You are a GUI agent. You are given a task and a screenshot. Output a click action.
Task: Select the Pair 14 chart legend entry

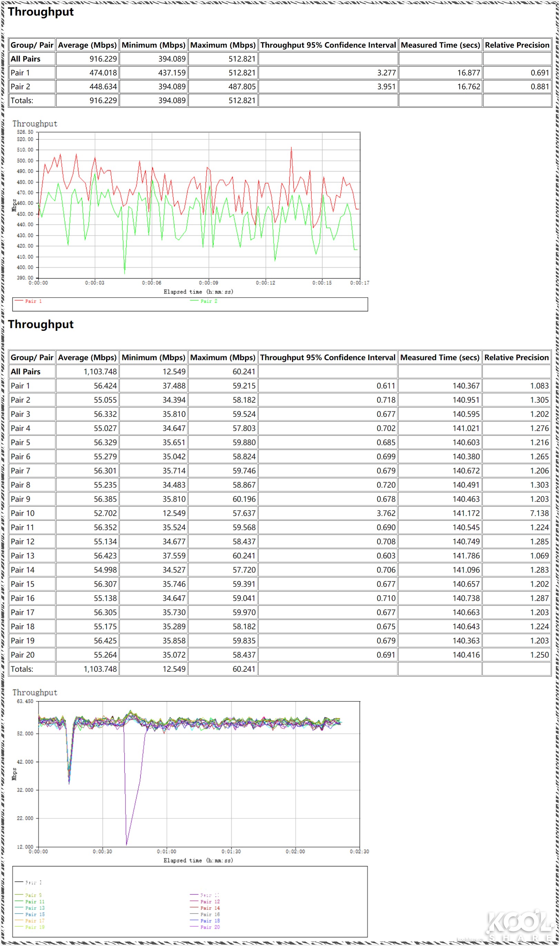click(x=205, y=908)
